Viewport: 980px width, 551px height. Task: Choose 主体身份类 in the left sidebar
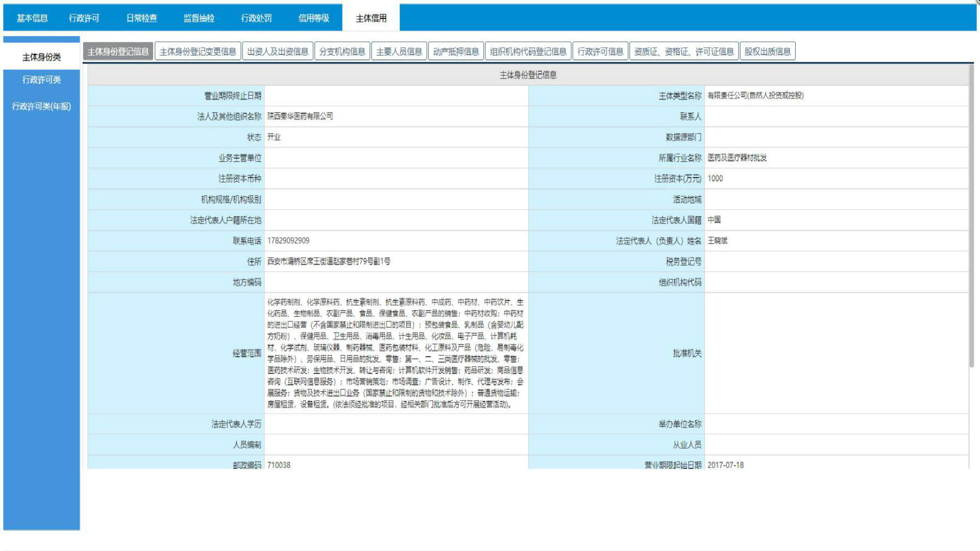[x=41, y=57]
